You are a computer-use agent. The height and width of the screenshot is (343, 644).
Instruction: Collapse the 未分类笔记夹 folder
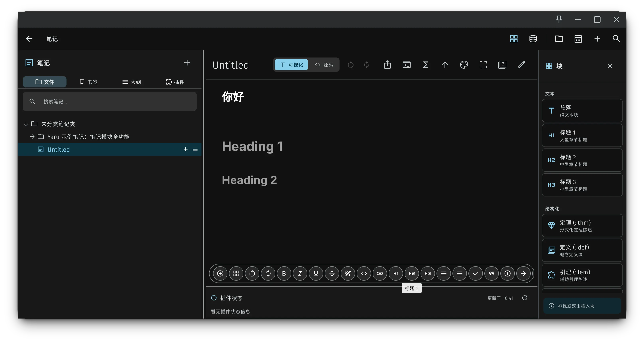pos(26,124)
